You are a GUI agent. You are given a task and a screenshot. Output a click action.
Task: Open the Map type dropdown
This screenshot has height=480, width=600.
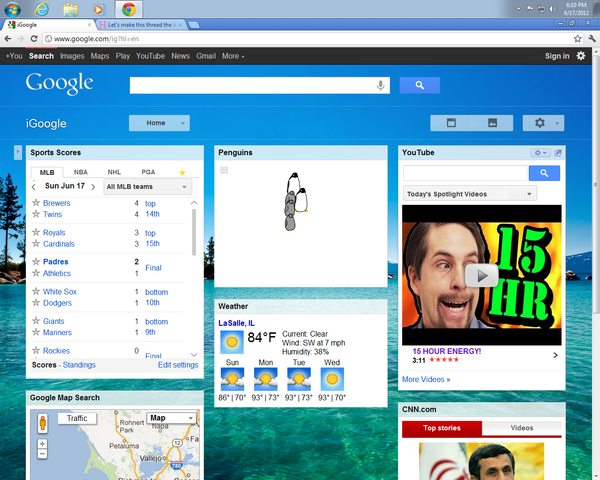coord(172,418)
